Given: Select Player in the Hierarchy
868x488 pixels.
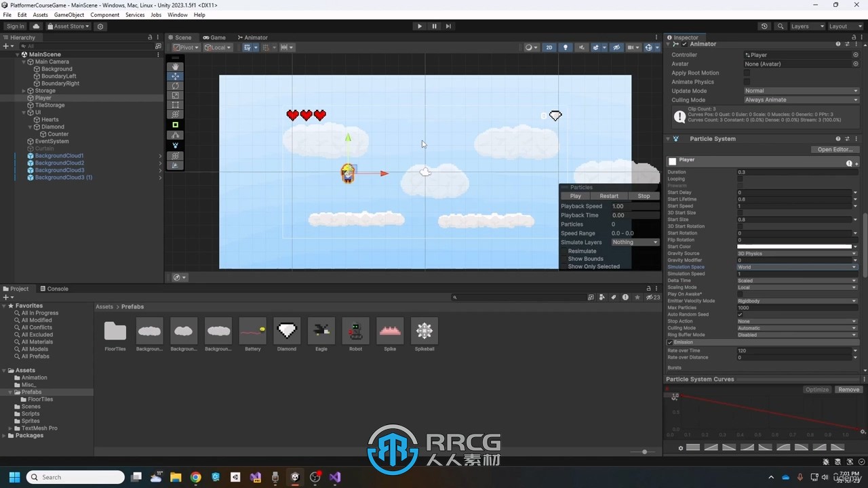Looking at the screenshot, I should (x=43, y=98).
